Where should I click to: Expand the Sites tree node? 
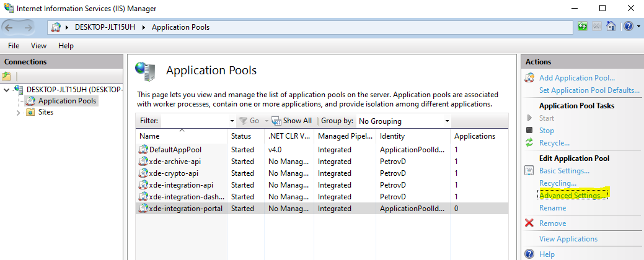(18, 113)
